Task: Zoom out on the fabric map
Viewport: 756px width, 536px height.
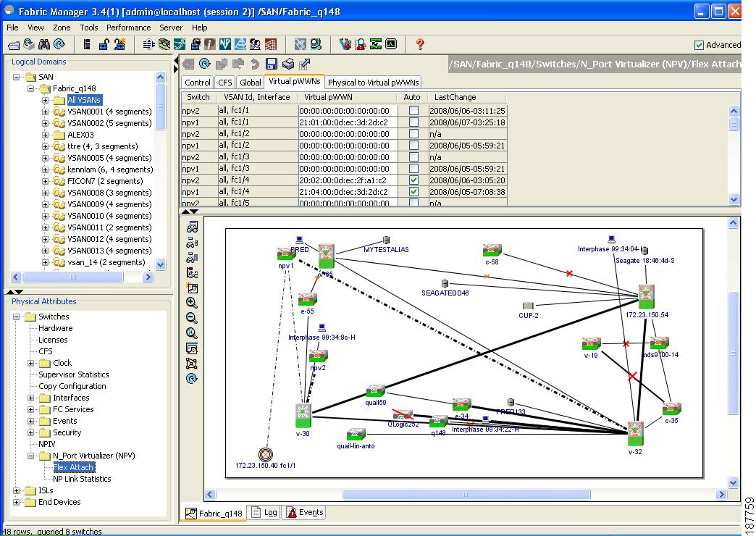Action: pyautogui.click(x=192, y=318)
